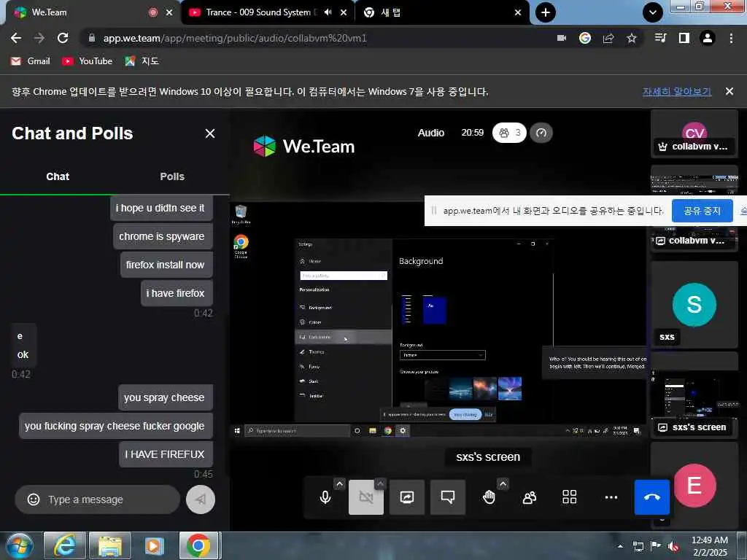The width and height of the screenshot is (747, 560).
Task: Mute audio on the Trance tab
Action: (x=328, y=12)
